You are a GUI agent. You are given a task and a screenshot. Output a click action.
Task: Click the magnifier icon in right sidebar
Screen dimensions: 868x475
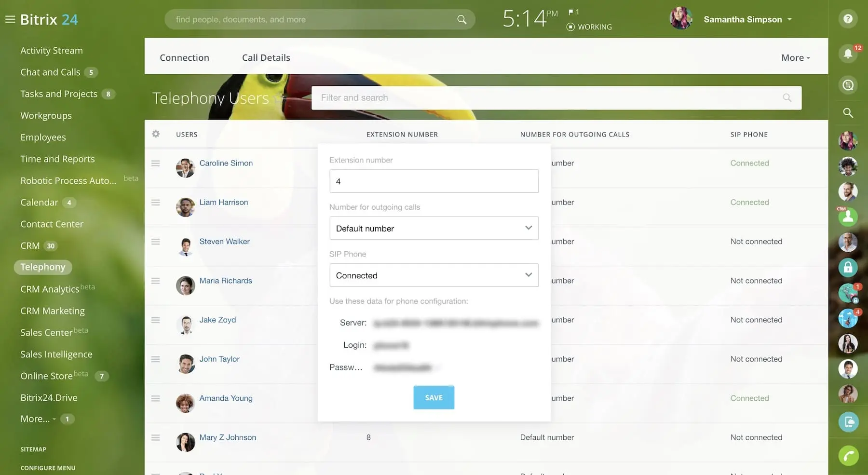pos(848,113)
